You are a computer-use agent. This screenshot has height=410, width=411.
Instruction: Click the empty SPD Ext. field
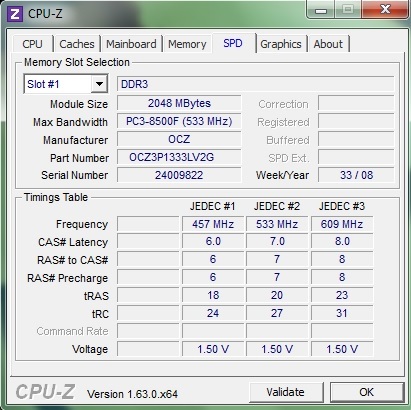(x=356, y=157)
